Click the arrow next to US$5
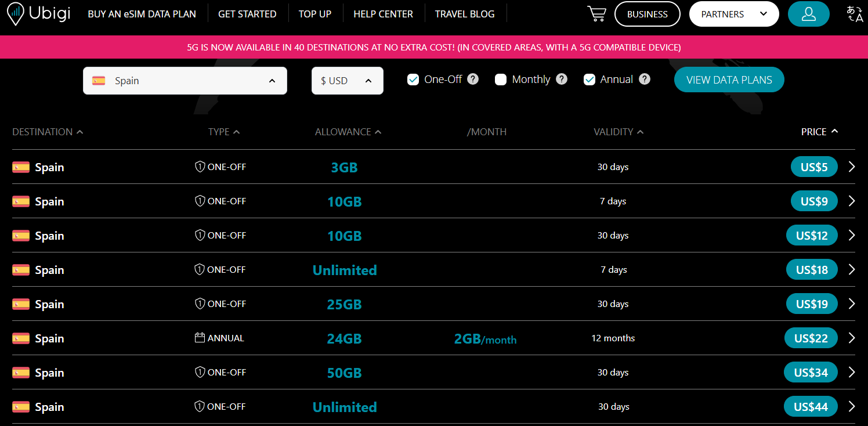 851,167
